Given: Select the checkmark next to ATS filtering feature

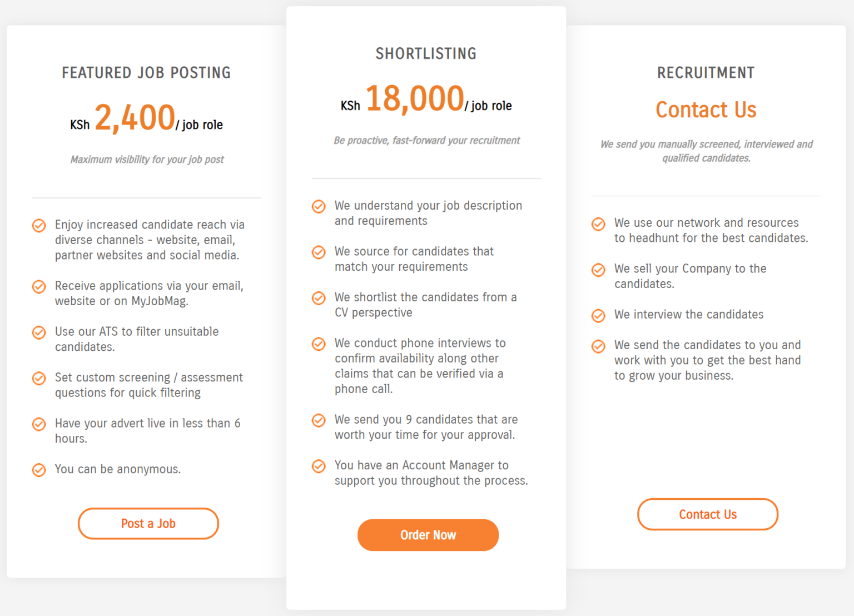Looking at the screenshot, I should [38, 332].
